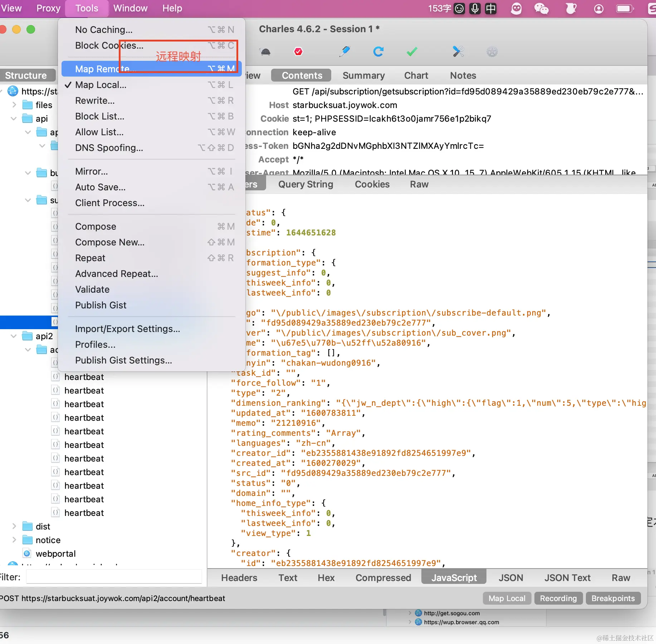Click the folder icon beside dist
Viewport: 656px width, 644px height.
[x=28, y=526]
